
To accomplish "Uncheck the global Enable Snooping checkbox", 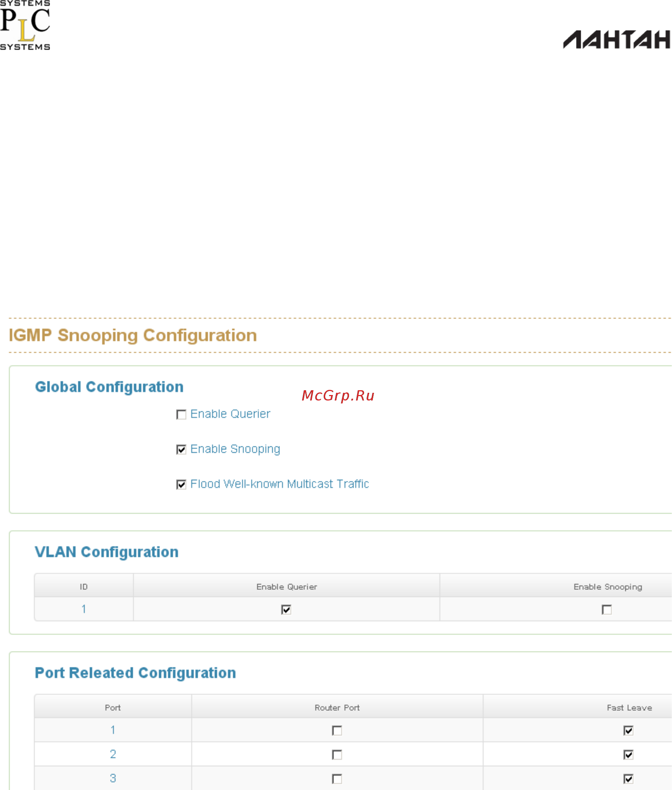I will [x=181, y=449].
